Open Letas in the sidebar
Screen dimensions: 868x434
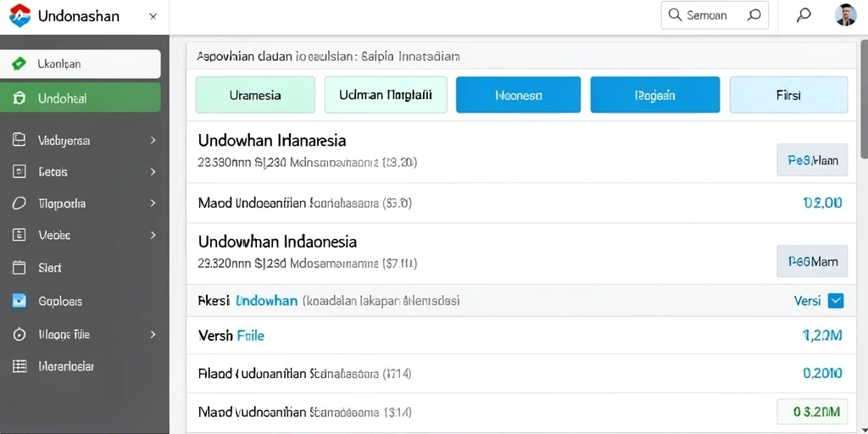click(53, 172)
